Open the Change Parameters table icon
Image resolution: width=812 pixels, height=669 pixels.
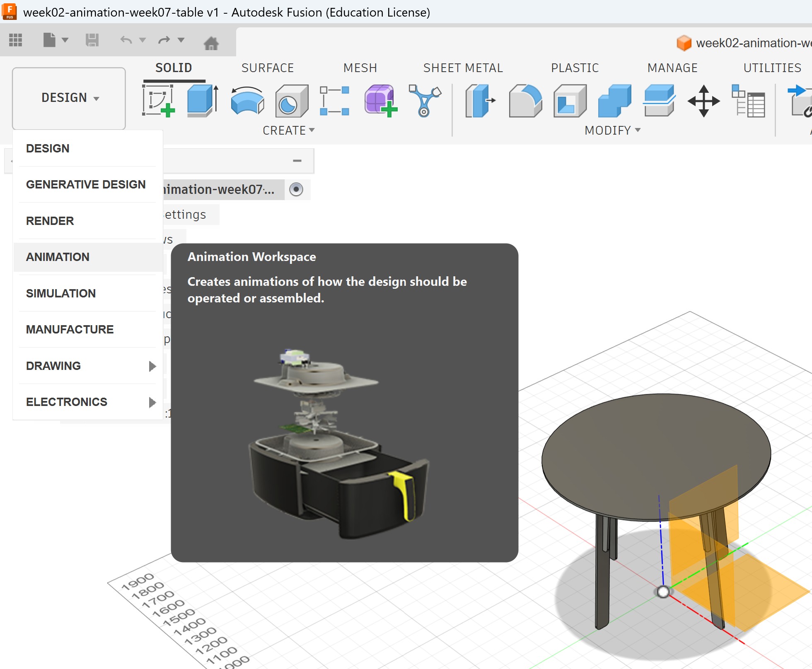tap(748, 101)
